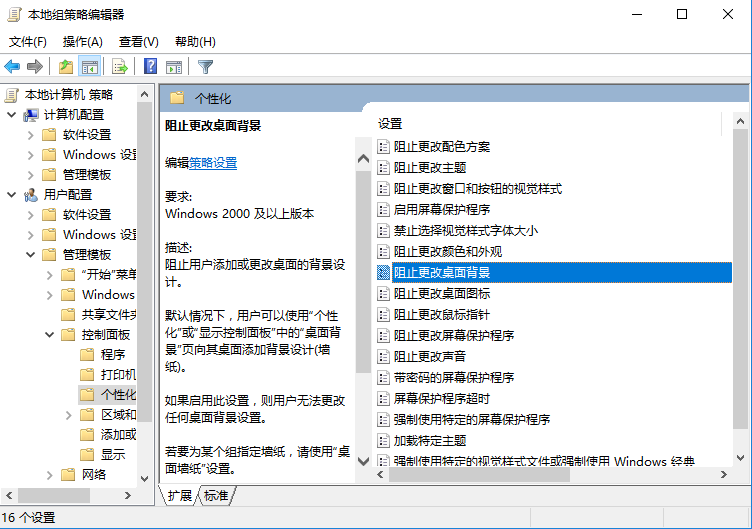Click the folder icon beside 显示

87,454
